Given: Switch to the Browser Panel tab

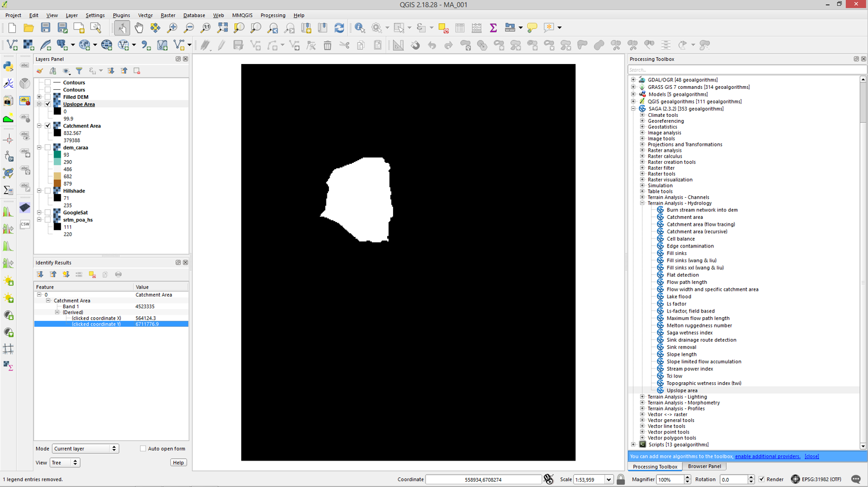Looking at the screenshot, I should coord(704,466).
